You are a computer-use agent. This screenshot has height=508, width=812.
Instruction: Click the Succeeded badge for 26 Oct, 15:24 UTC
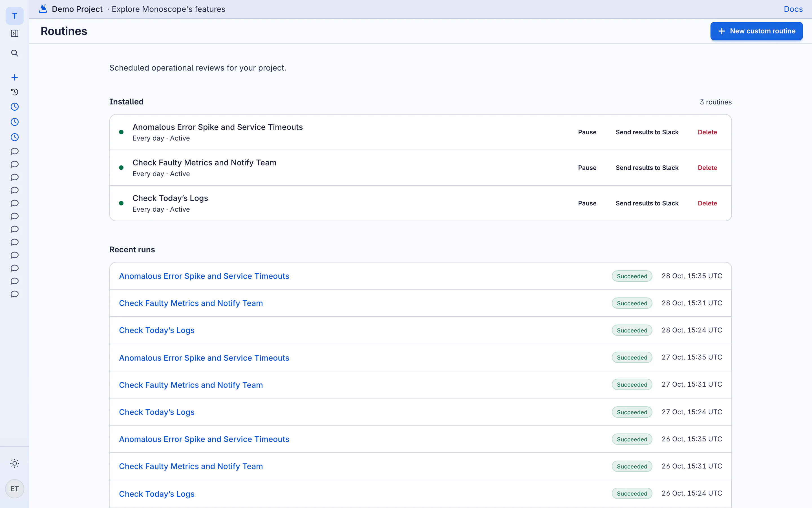pyautogui.click(x=632, y=494)
